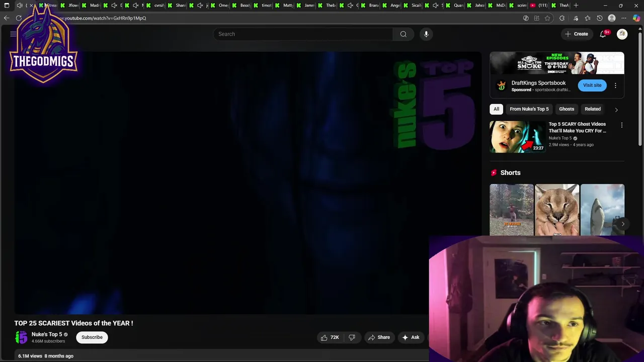The image size is (644, 362).
Task: Switch to the Madr browser tab
Action: click(x=91, y=6)
